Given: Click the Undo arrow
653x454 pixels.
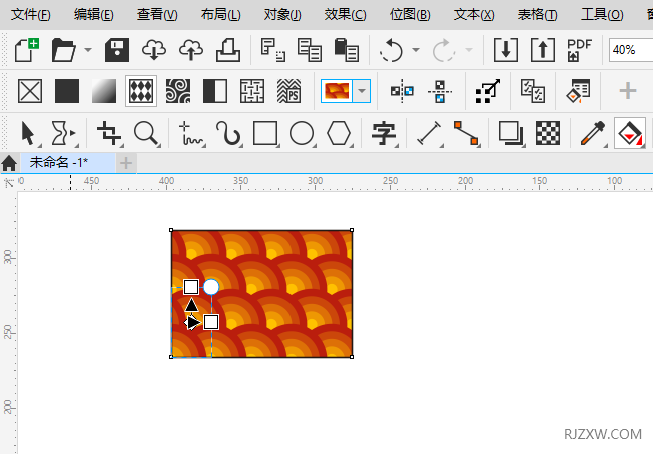Looking at the screenshot, I should tap(391, 50).
